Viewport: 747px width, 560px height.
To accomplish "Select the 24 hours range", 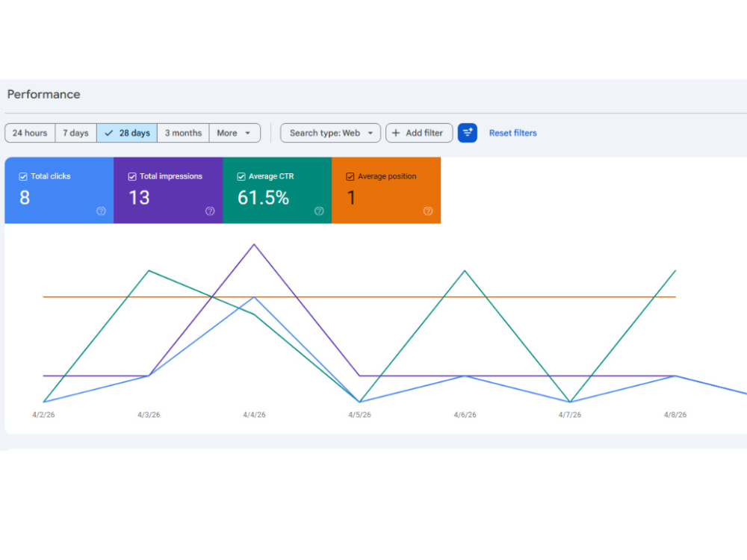I will [30, 133].
